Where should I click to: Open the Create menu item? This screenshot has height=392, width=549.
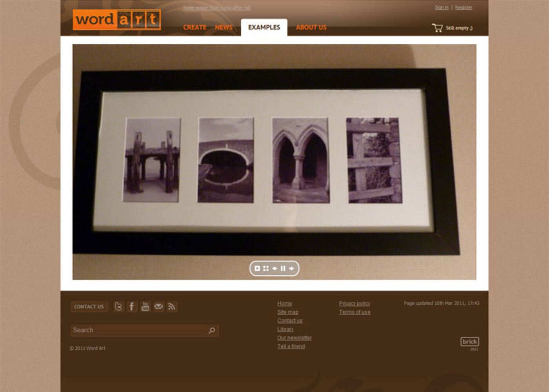pyautogui.click(x=195, y=27)
